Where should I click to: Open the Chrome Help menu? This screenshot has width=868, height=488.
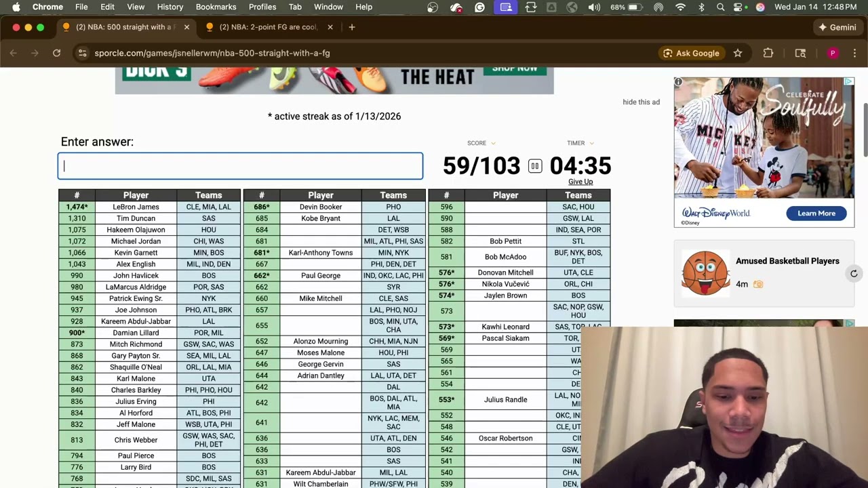coord(364,7)
